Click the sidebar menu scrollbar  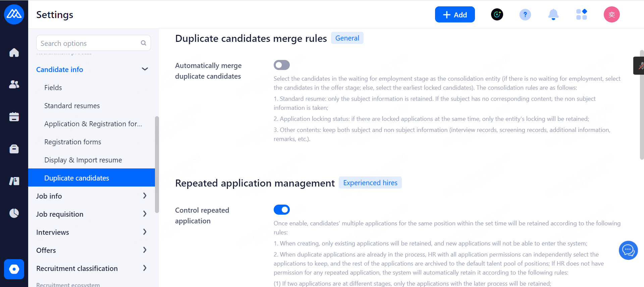coord(157,164)
